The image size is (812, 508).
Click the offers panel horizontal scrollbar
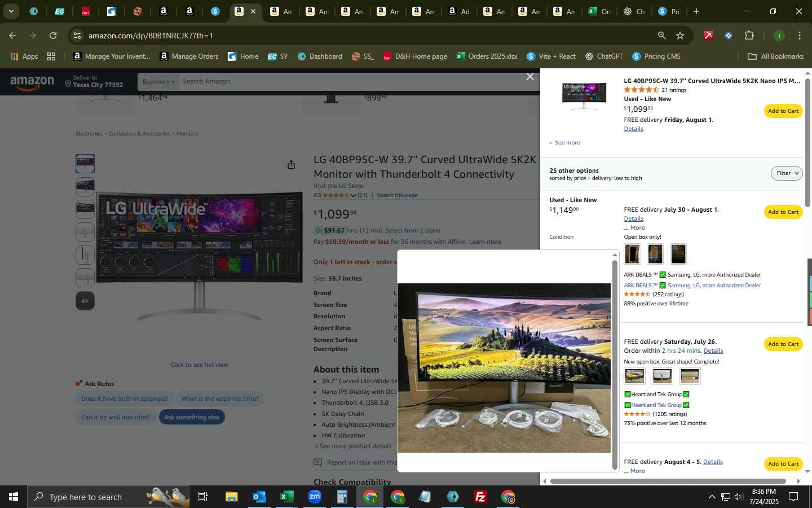[668, 481]
